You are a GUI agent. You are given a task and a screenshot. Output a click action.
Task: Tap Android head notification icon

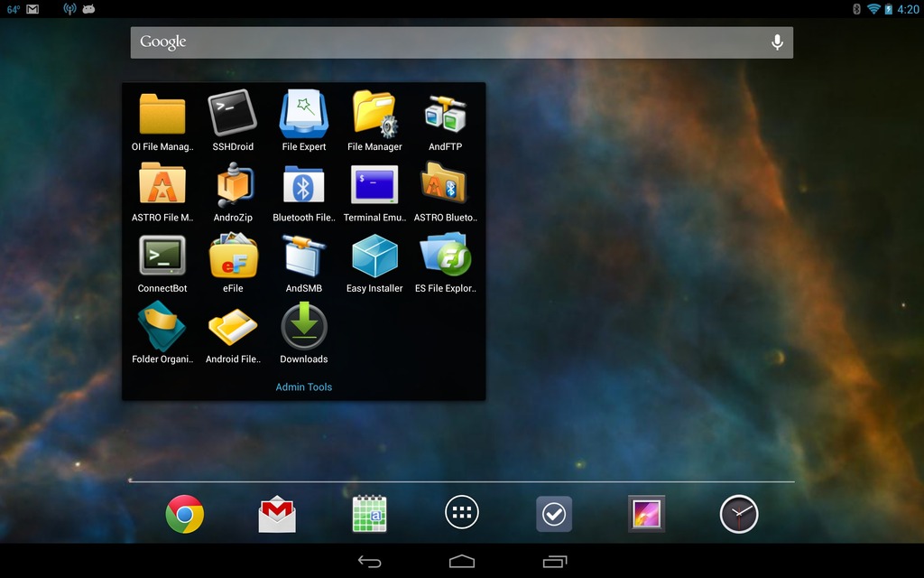coord(88,9)
